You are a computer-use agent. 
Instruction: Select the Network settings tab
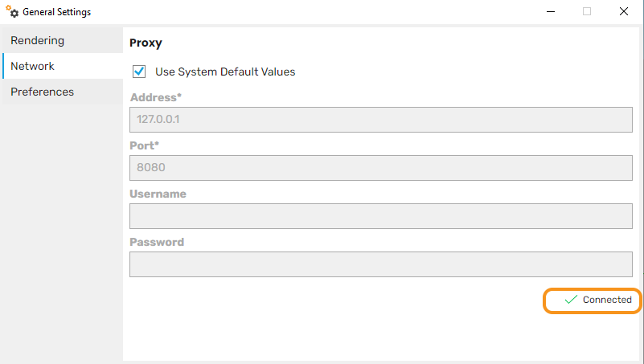click(x=63, y=66)
